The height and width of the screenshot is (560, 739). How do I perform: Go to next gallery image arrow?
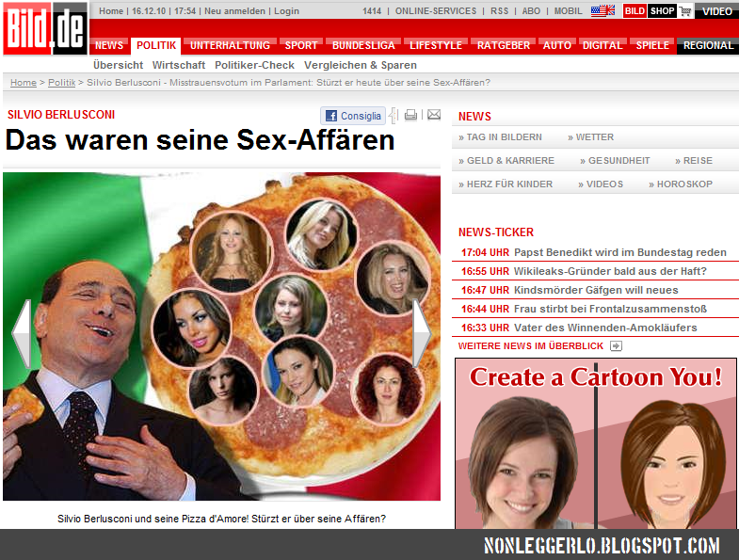(422, 334)
